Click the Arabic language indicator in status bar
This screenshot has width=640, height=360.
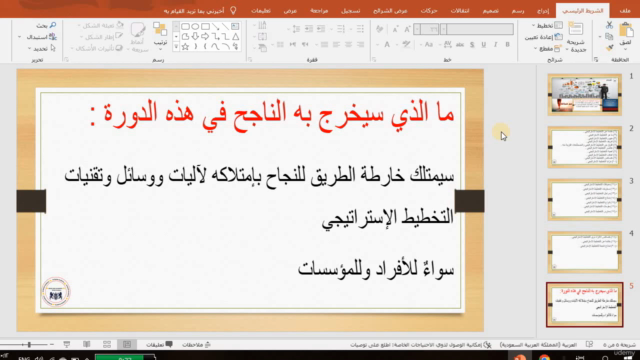[538, 345]
